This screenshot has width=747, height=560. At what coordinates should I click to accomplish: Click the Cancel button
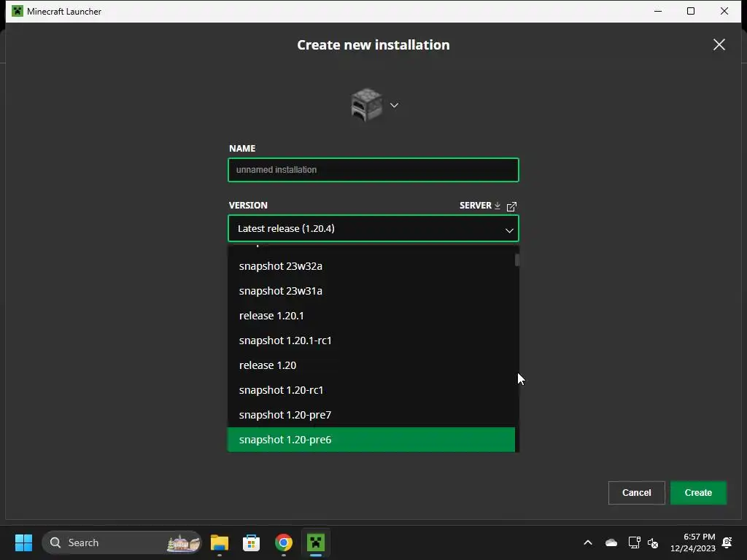click(x=636, y=493)
